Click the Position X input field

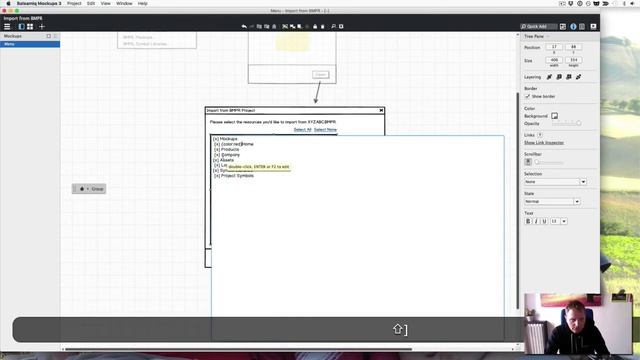(x=554, y=47)
